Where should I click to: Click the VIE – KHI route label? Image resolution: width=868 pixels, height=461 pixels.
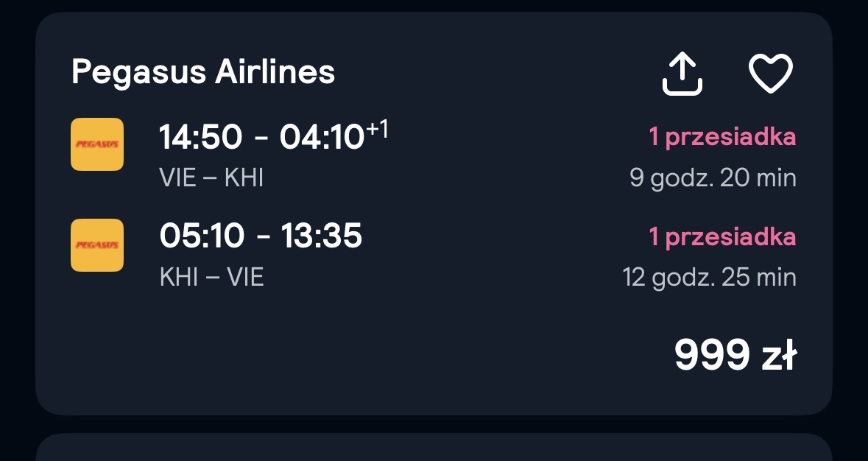211,177
